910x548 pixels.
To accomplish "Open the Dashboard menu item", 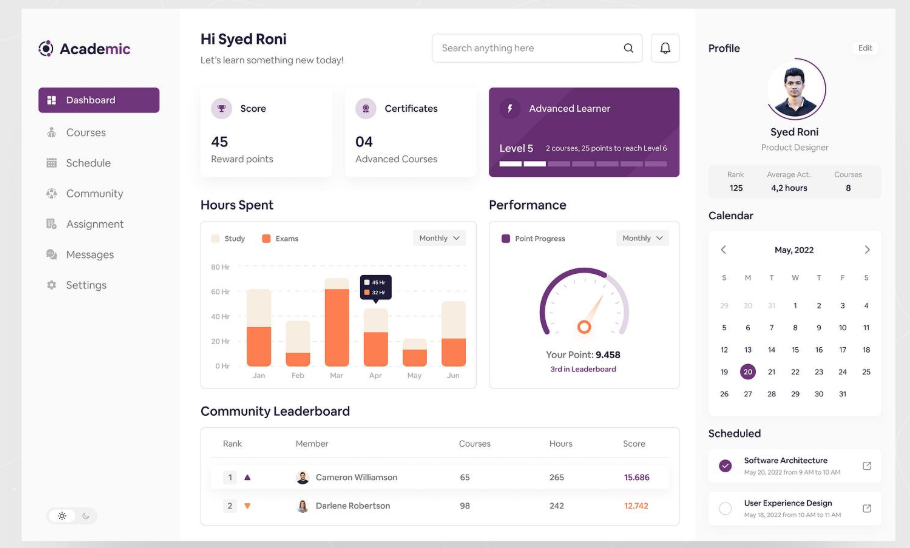I will coord(99,100).
